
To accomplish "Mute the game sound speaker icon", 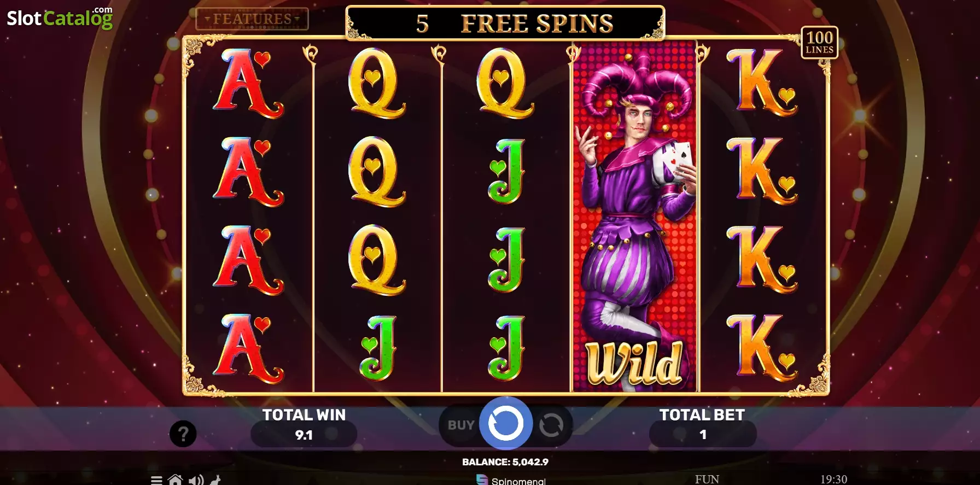I will click(x=196, y=480).
